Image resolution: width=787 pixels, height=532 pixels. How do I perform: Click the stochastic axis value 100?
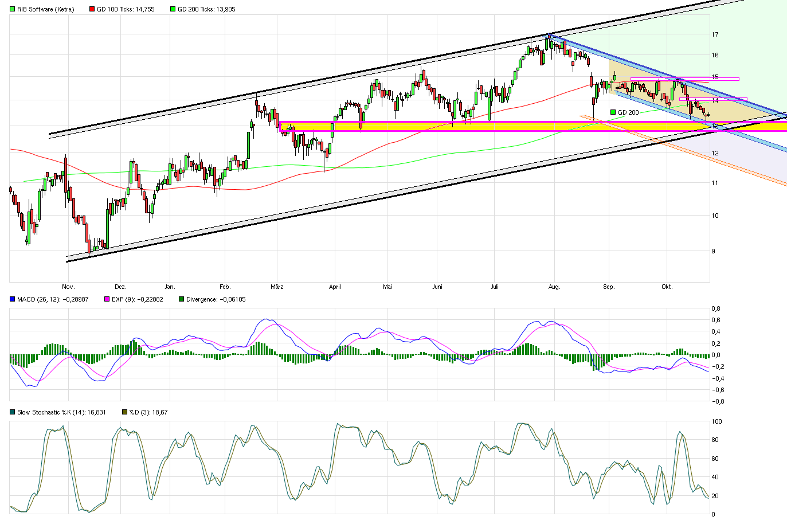(x=716, y=421)
